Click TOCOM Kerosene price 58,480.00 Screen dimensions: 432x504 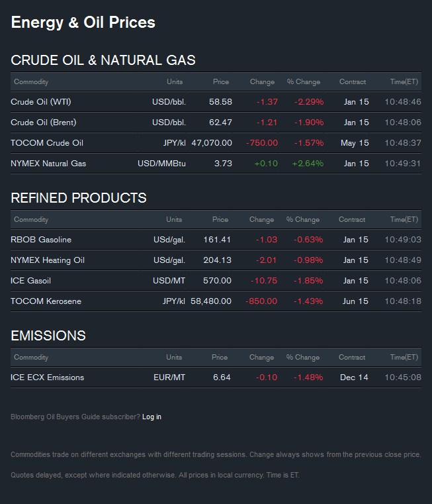pos(211,301)
